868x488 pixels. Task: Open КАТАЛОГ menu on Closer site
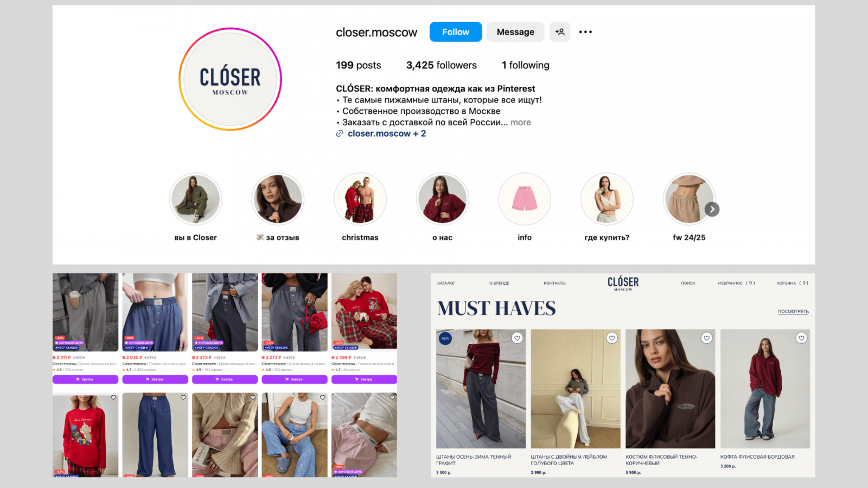tap(446, 283)
